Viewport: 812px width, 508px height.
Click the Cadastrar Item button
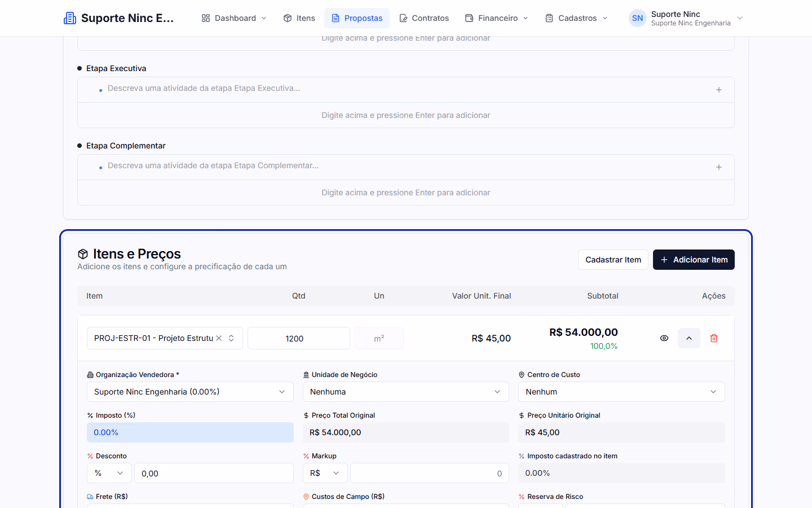[613, 260]
